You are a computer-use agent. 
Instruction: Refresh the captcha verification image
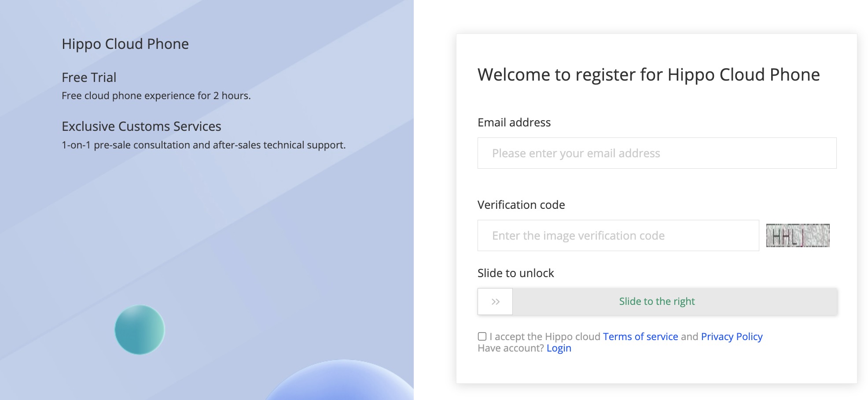pyautogui.click(x=798, y=236)
